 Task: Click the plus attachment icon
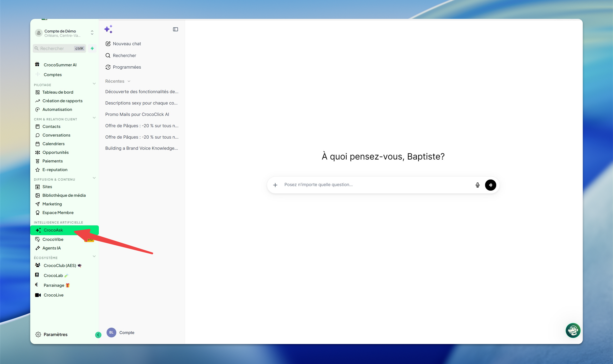pos(275,185)
